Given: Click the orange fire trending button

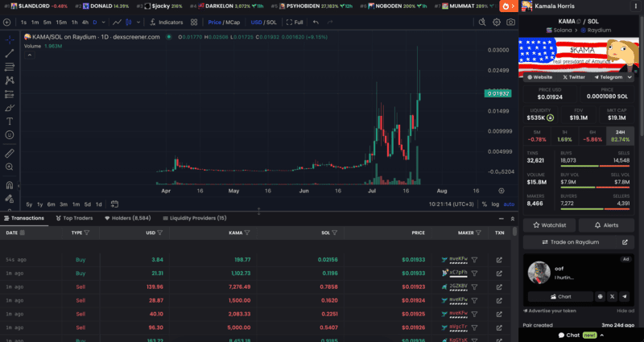Looking at the screenshot, I should click(x=509, y=6).
